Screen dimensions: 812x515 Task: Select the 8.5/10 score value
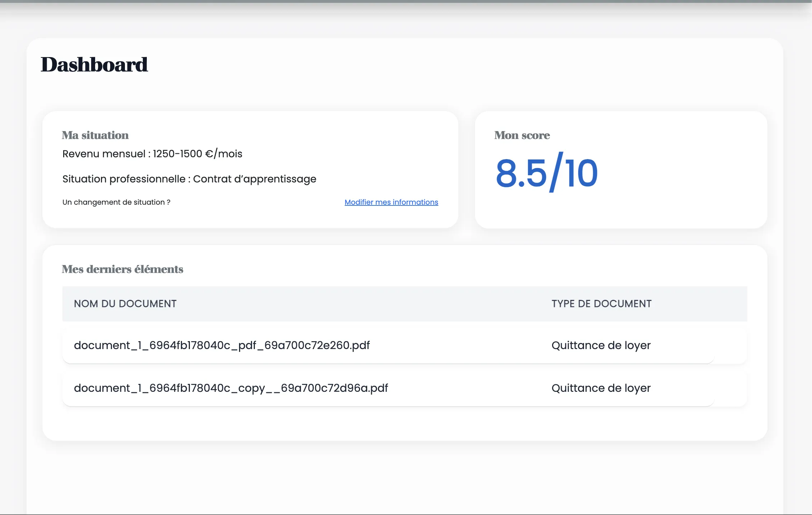pos(546,173)
